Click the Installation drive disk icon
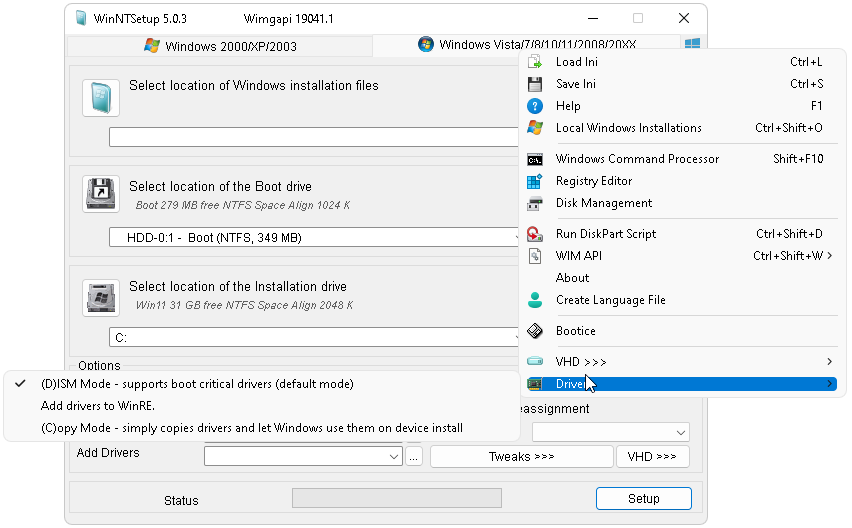 coord(101,298)
